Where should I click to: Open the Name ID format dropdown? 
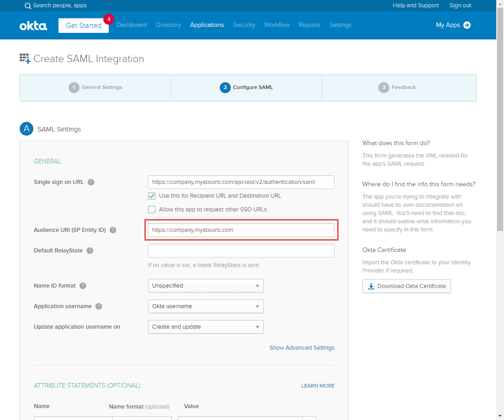pyautogui.click(x=206, y=286)
